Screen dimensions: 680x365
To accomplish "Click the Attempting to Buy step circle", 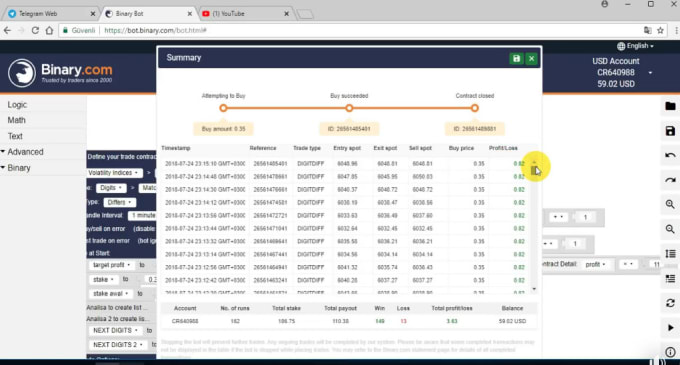I will coord(223,108).
